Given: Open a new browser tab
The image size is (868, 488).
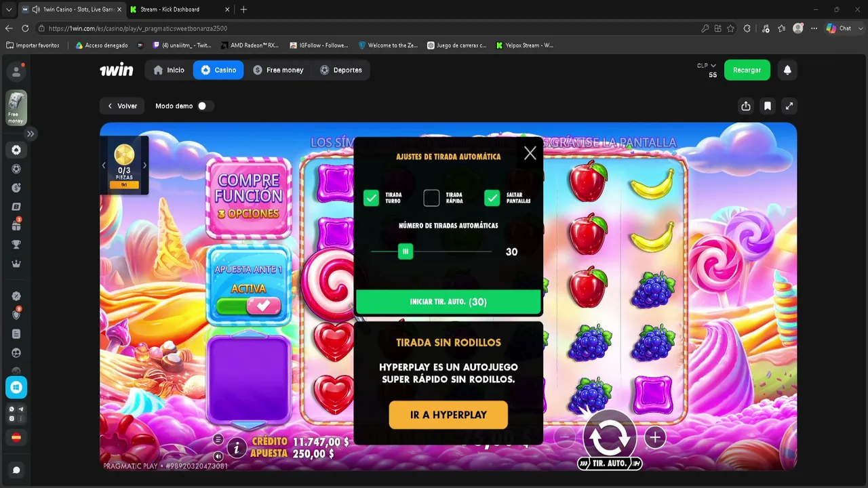Looking at the screenshot, I should pos(243,9).
